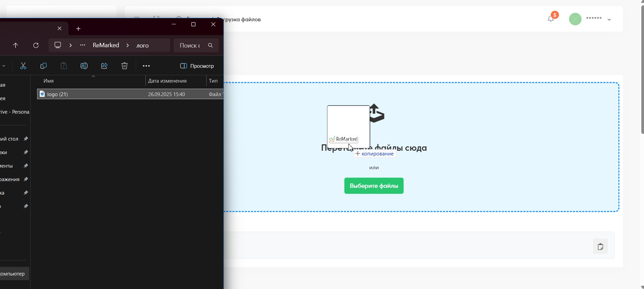Image resolution: width=644 pixels, height=289 pixels.
Task: Share the file using toolbar share icon
Action: [104, 66]
